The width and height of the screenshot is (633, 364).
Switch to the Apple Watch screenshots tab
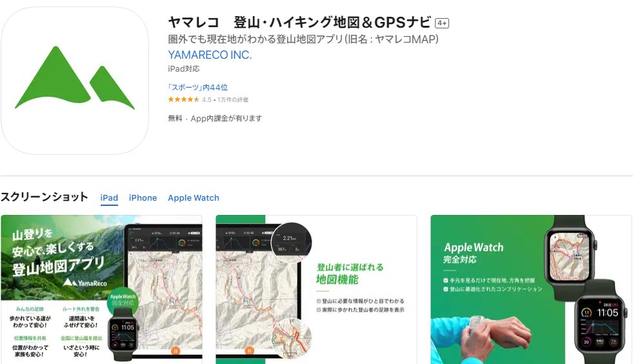click(194, 198)
